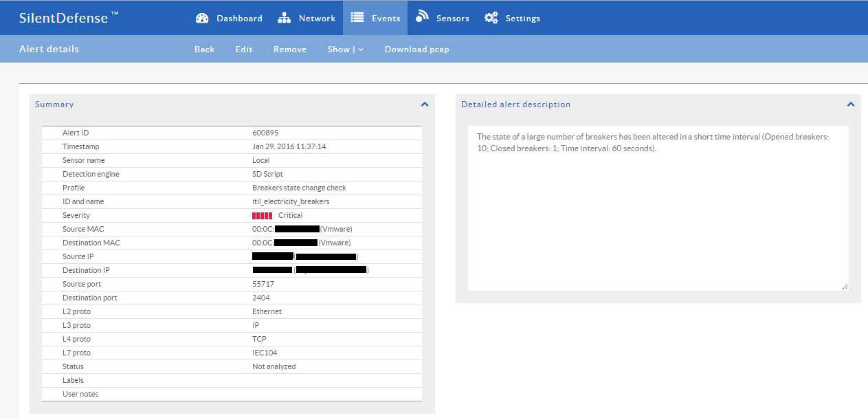Open the Dashboard tab
Screen dimensions: 868x420
[x=239, y=19]
